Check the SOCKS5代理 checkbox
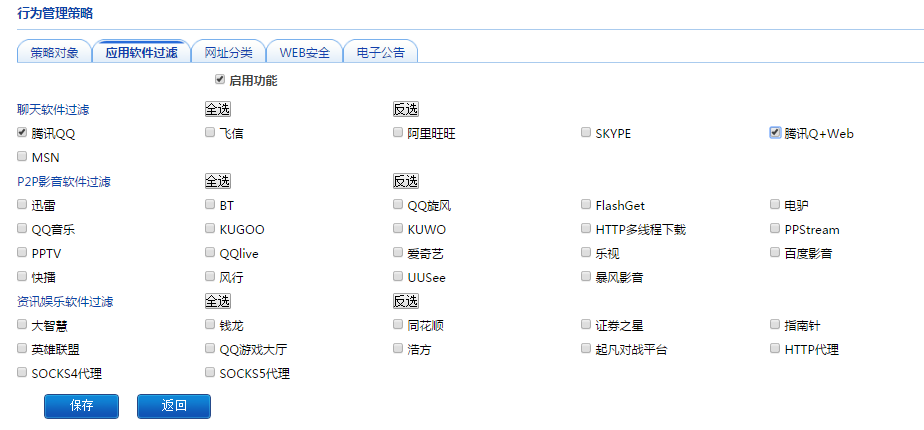Viewport: 924px width, 430px height. tap(210, 372)
